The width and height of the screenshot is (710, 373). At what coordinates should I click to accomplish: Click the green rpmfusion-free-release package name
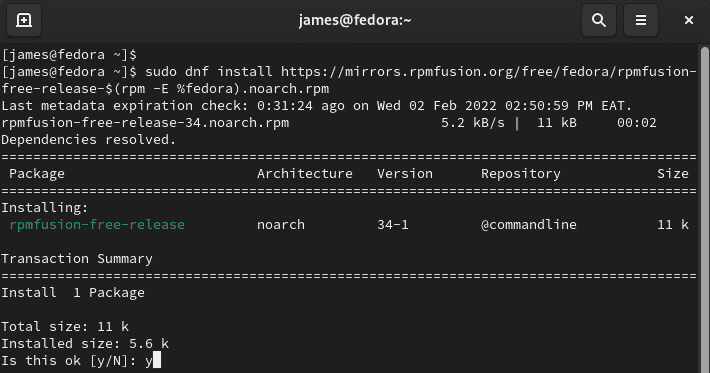(x=97, y=225)
